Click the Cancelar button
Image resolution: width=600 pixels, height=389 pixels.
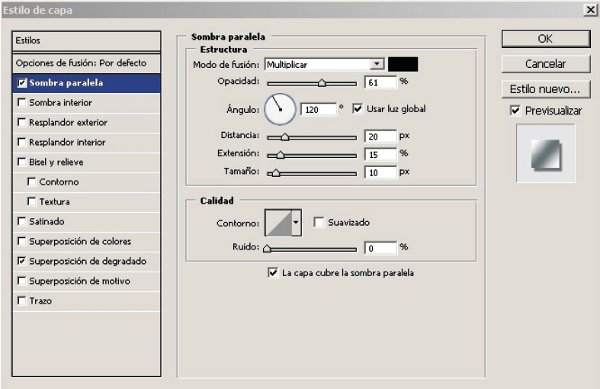click(546, 64)
